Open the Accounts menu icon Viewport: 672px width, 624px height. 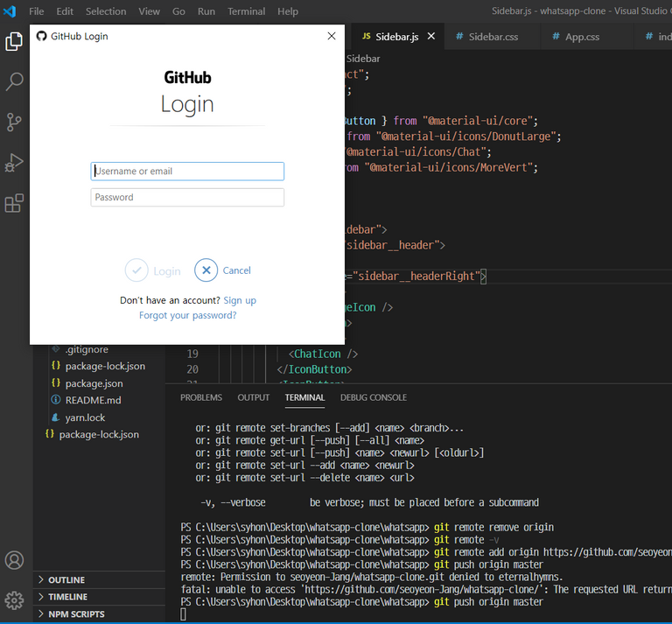pos(14,560)
